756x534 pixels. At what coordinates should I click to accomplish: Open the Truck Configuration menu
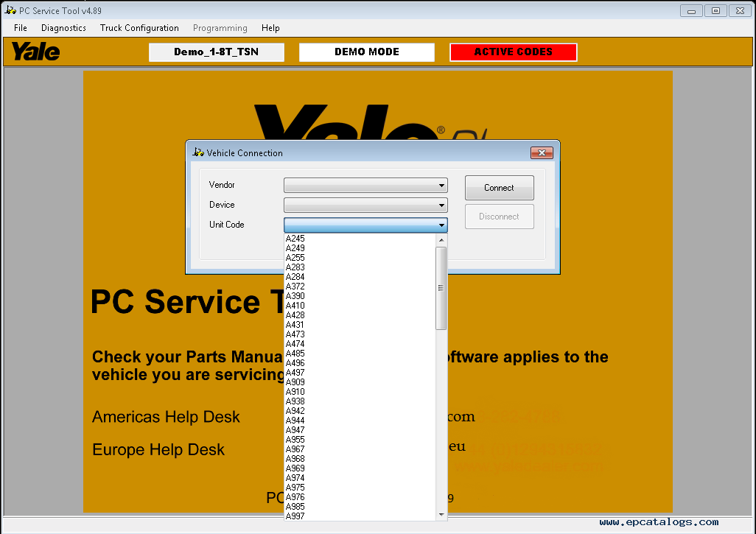(x=139, y=28)
